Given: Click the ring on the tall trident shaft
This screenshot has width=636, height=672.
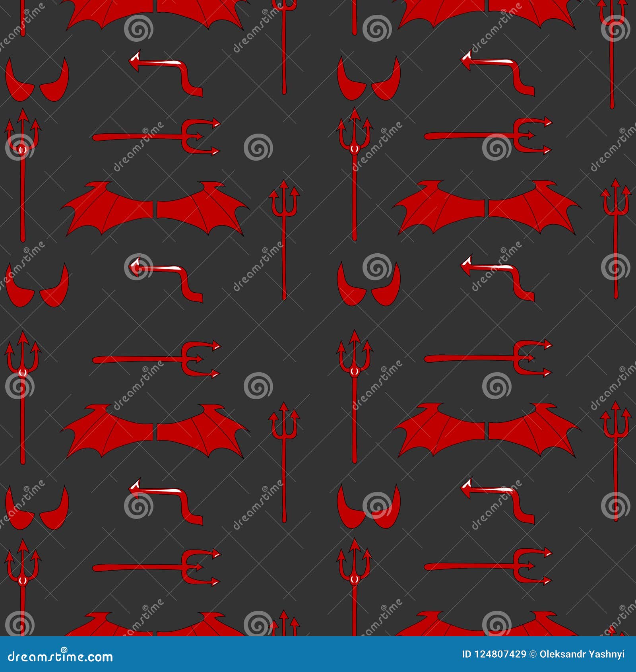Looking at the screenshot, I should [22, 149].
